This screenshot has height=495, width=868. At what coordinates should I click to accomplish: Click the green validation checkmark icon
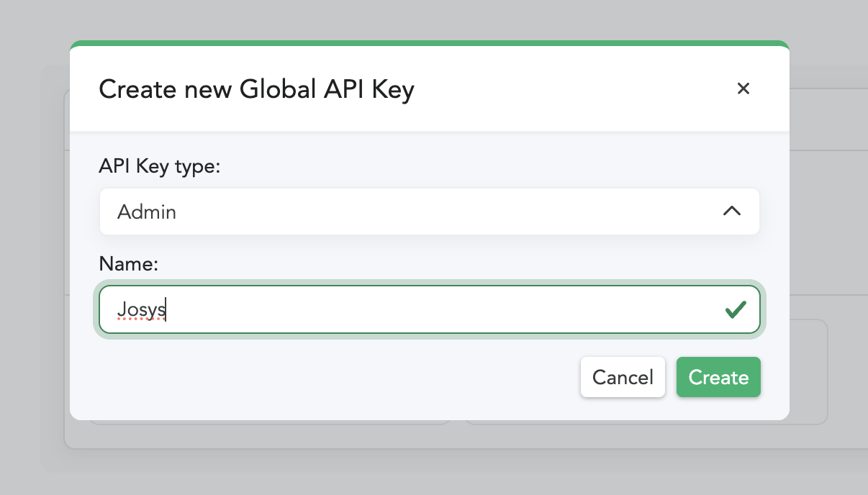click(x=735, y=310)
